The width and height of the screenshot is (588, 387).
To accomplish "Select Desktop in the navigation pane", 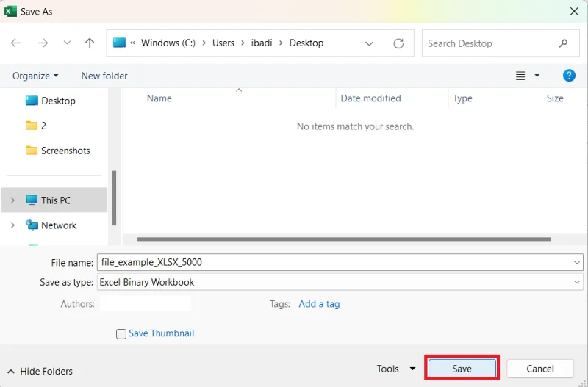I will 51,101.
